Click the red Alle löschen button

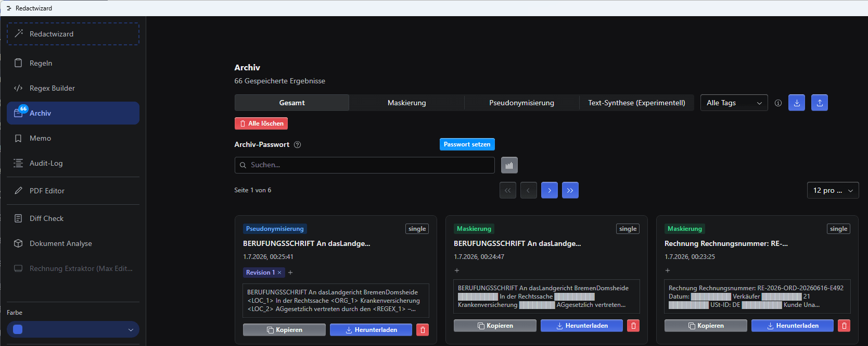pos(261,123)
